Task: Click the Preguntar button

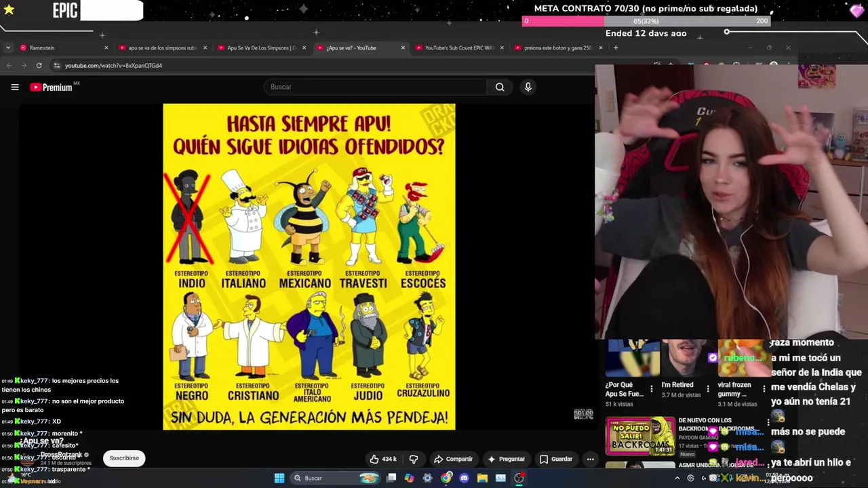Action: click(506, 459)
